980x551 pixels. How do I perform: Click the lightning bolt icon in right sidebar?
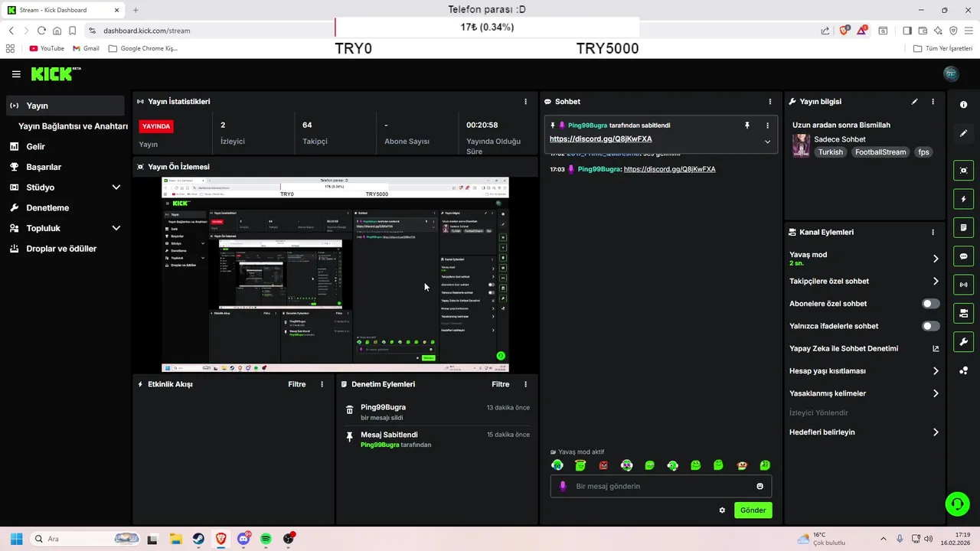point(963,199)
